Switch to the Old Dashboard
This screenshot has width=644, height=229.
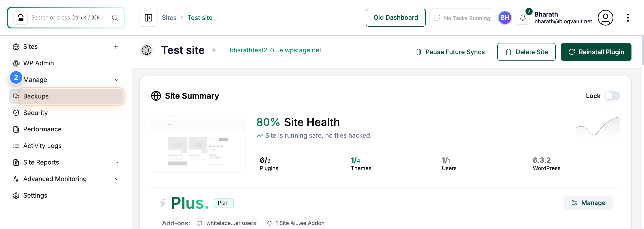point(396,17)
